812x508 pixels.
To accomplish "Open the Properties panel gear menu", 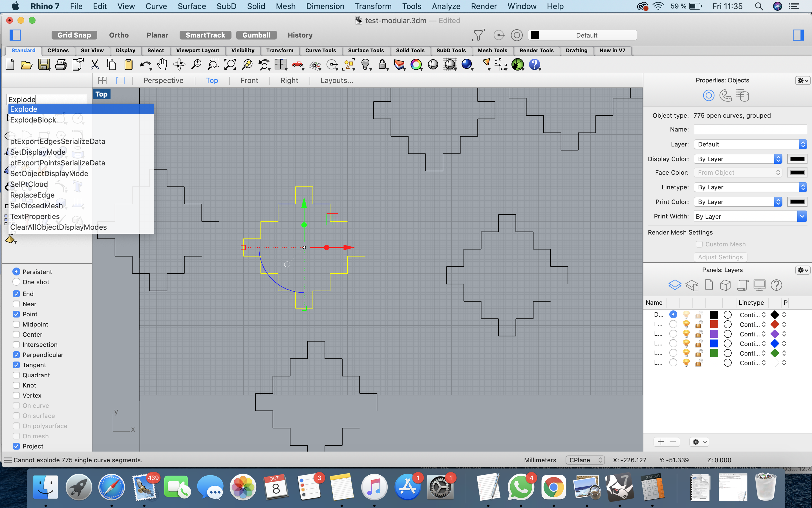I will click(803, 80).
